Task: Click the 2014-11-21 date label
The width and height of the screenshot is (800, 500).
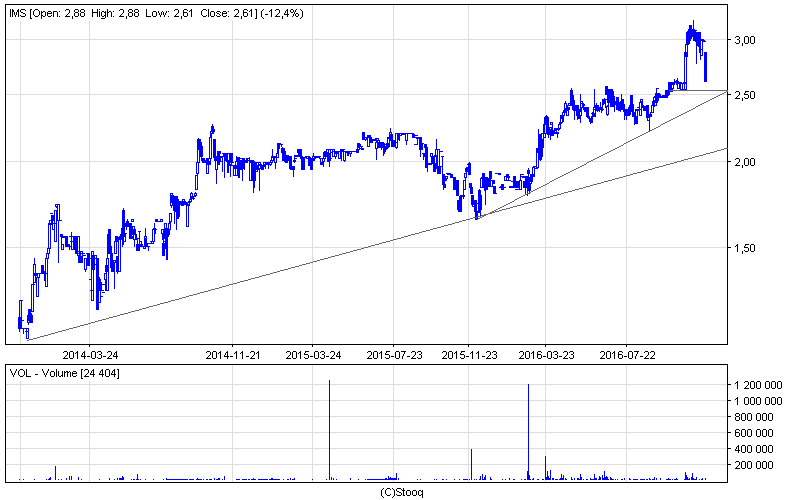Action: tap(233, 355)
